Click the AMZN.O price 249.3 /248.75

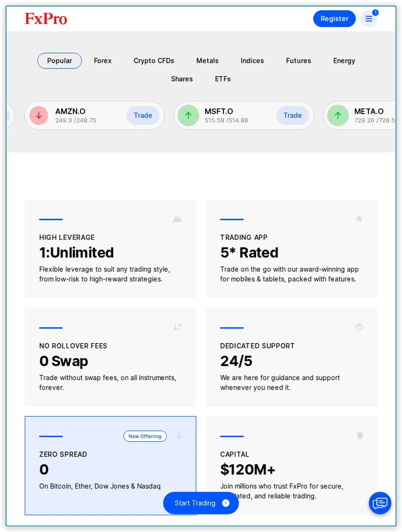(x=76, y=120)
